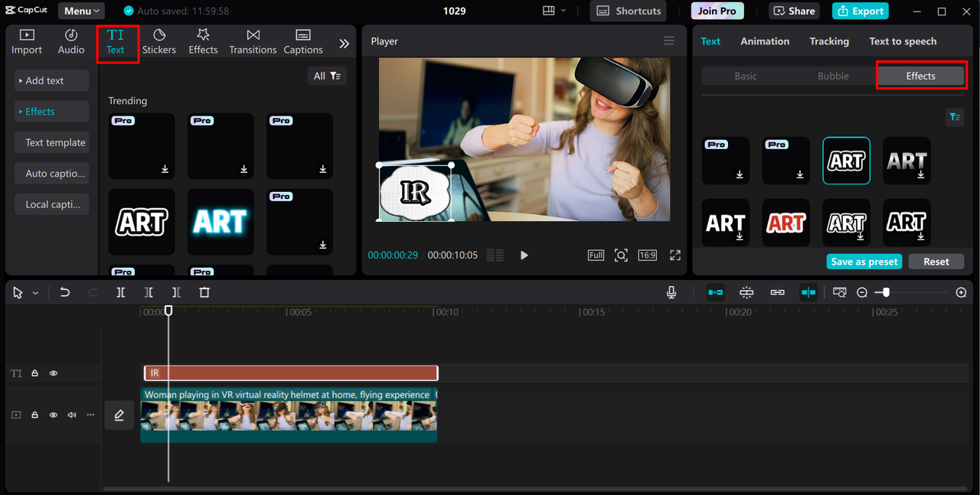Viewport: 980px width, 495px height.
Task: Reset the text effects
Action: (x=936, y=262)
